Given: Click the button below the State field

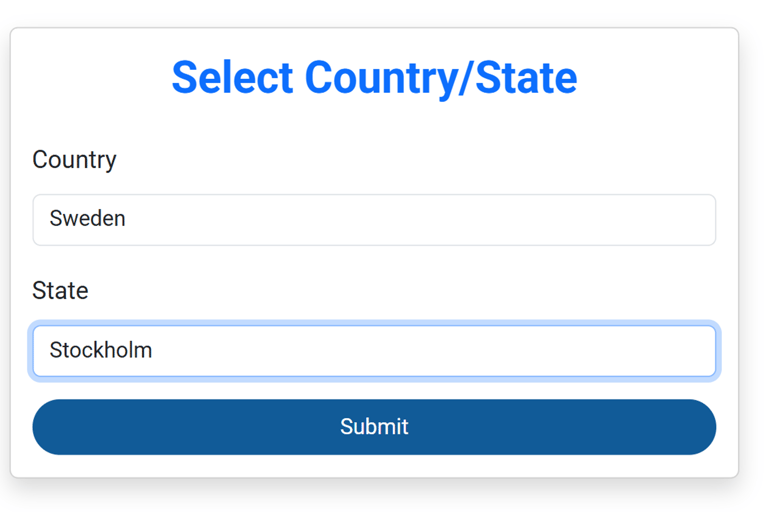Looking at the screenshot, I should (374, 427).
